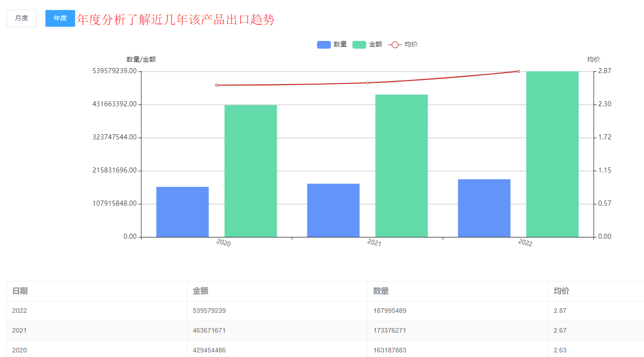Select the 年度 yearly view button
This screenshot has width=644, height=357.
(60, 18)
